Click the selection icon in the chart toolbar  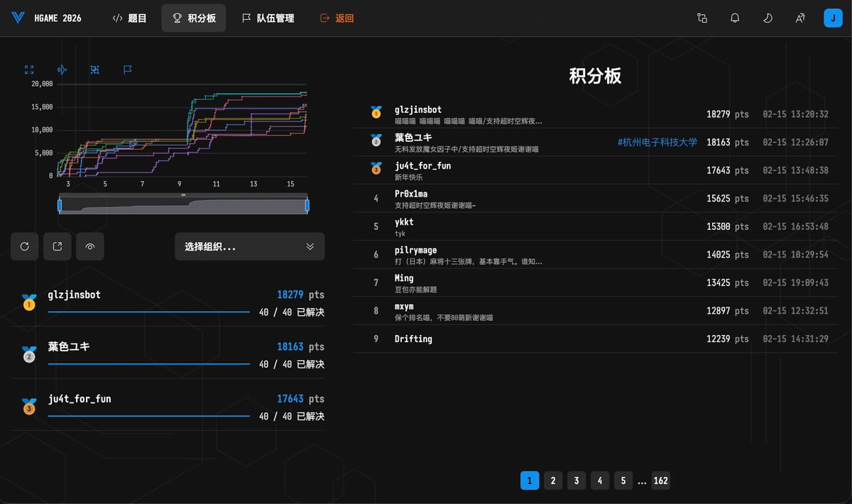94,70
